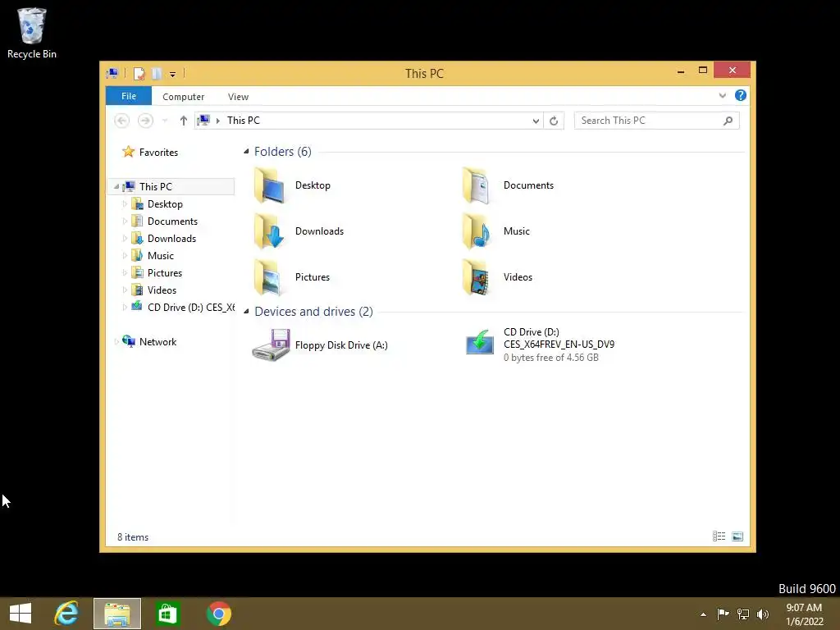840x630 pixels.
Task: Open the Windows Store taskbar icon
Action: click(x=167, y=614)
